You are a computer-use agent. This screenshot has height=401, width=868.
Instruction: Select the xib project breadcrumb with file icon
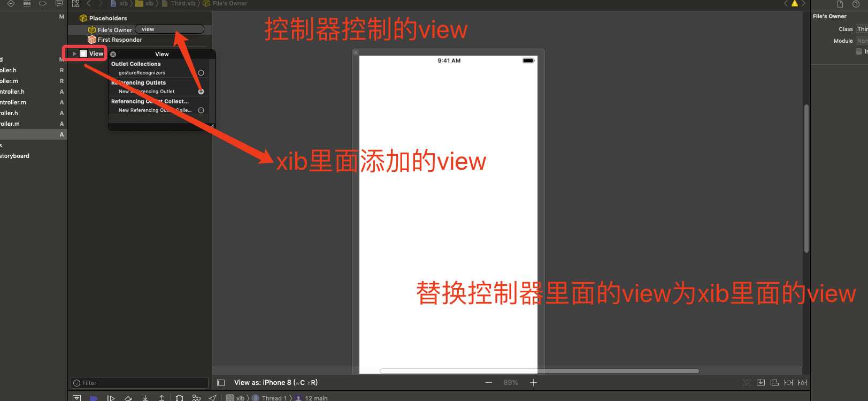click(119, 3)
